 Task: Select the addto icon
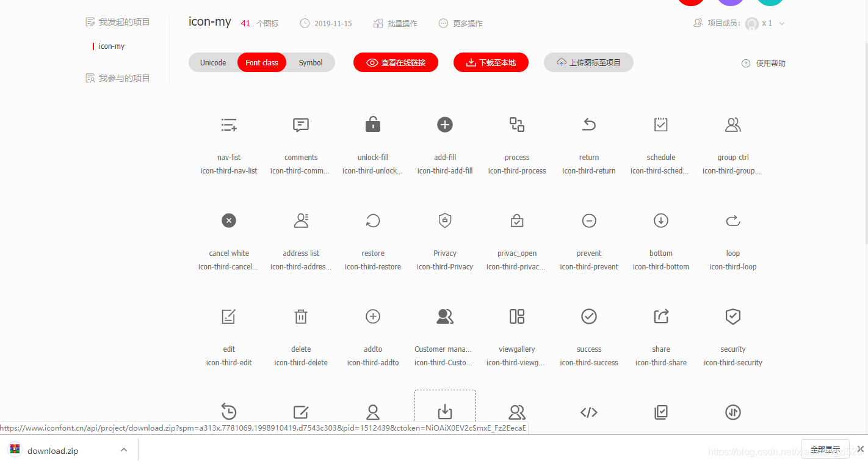pyautogui.click(x=373, y=316)
